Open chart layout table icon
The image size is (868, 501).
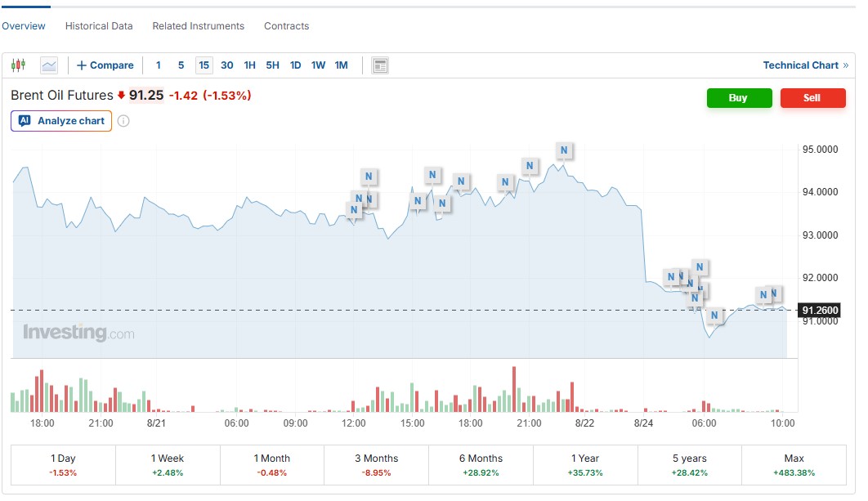pos(380,65)
